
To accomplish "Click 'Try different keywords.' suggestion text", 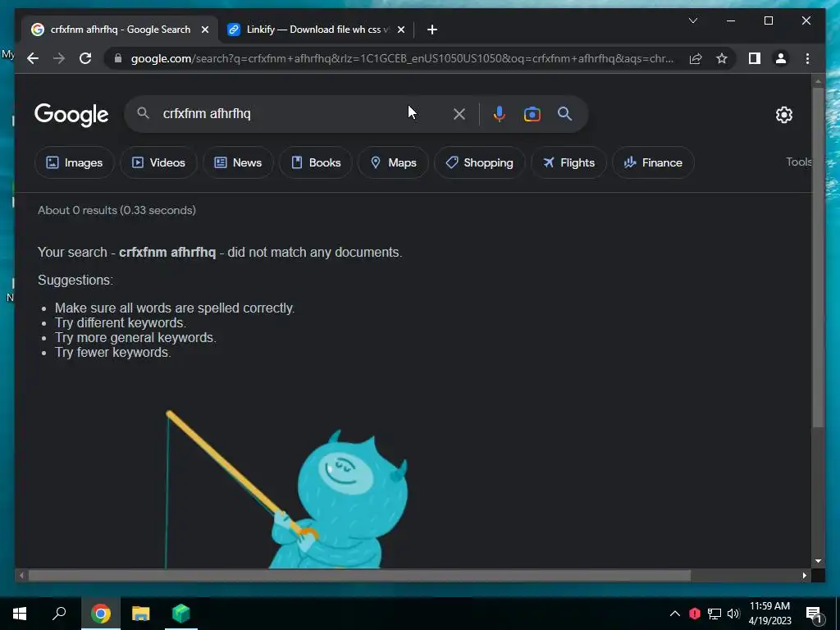I will point(121,322).
